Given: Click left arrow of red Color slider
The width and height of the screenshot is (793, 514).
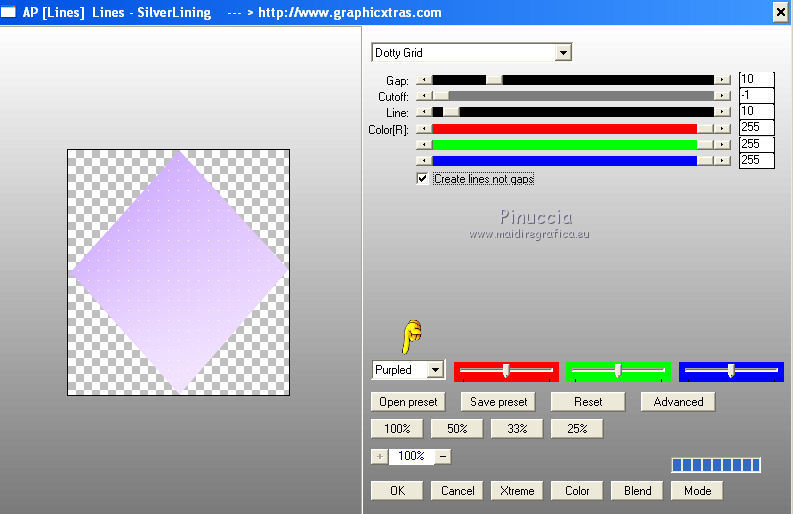Looking at the screenshot, I should click(424, 129).
